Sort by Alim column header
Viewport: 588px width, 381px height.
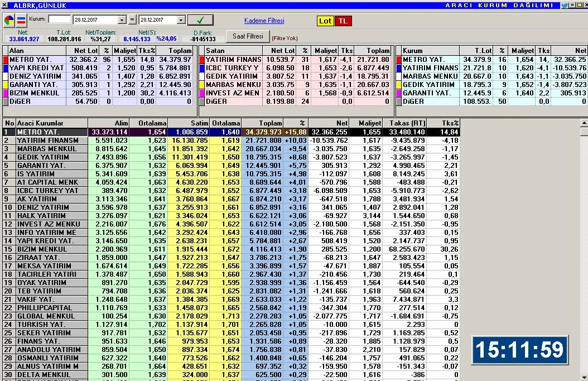pyautogui.click(x=109, y=123)
